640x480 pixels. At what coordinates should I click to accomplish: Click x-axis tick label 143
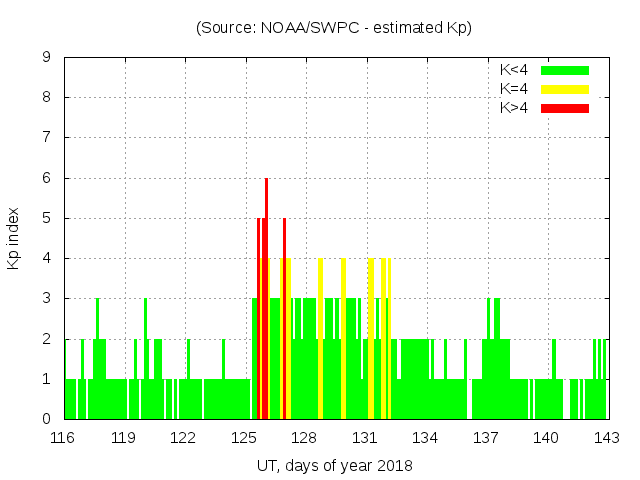[x=607, y=438]
